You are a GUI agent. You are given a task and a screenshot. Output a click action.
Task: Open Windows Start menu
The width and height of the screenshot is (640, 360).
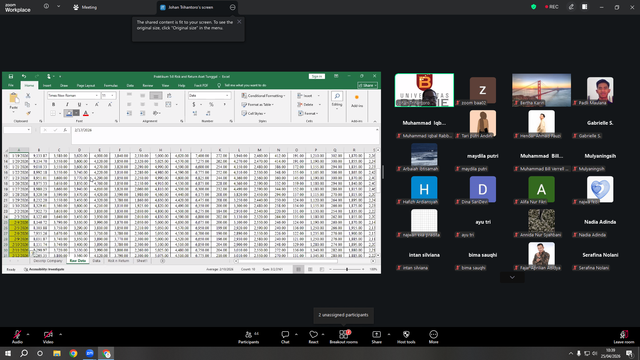(8, 353)
